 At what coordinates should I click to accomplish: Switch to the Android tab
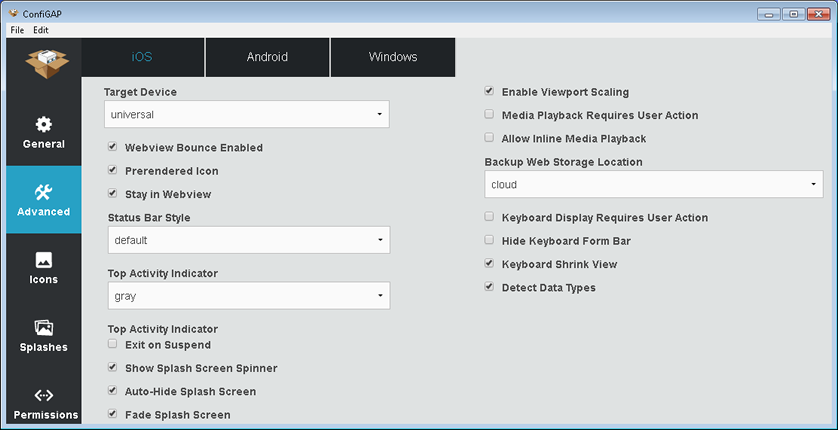coord(267,57)
